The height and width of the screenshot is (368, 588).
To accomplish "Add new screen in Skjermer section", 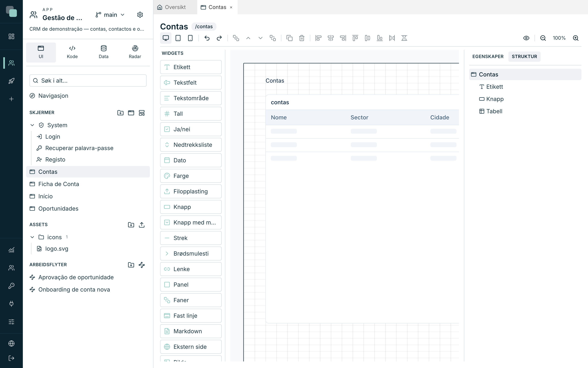I will coord(131,113).
